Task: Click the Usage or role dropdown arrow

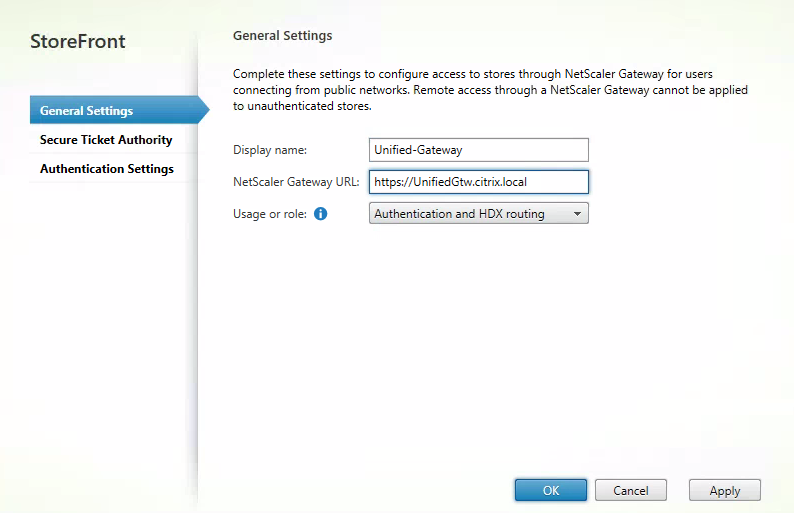Action: (577, 214)
